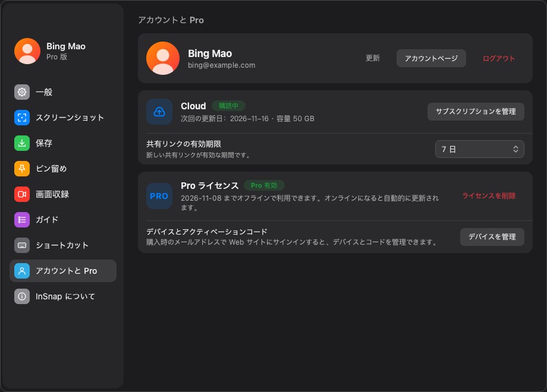Click the blue スクリーンショット capture icon
The image size is (547, 392).
click(x=22, y=118)
